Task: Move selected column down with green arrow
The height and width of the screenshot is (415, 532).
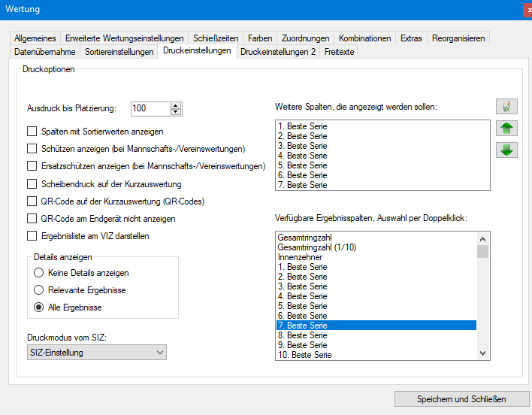Action: (506, 150)
